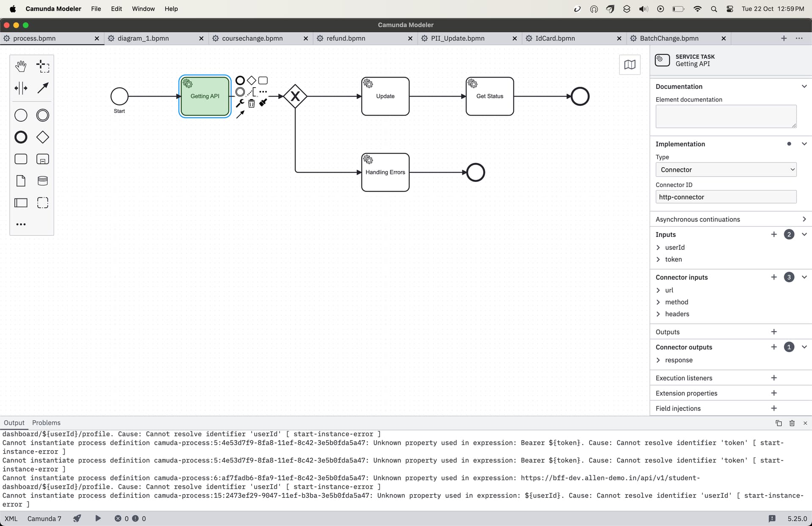Delete Getting API via trash icon
This screenshot has height=526, width=812.
pos(252,103)
